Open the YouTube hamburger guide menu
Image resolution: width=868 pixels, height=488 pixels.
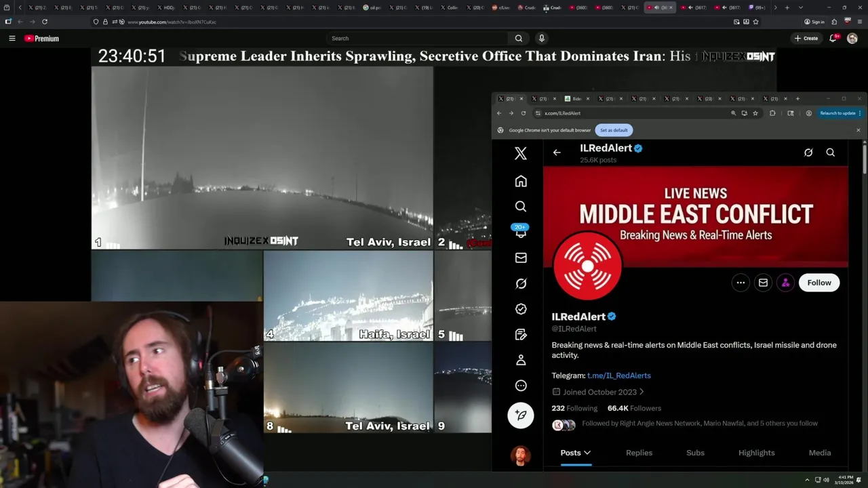point(12,39)
